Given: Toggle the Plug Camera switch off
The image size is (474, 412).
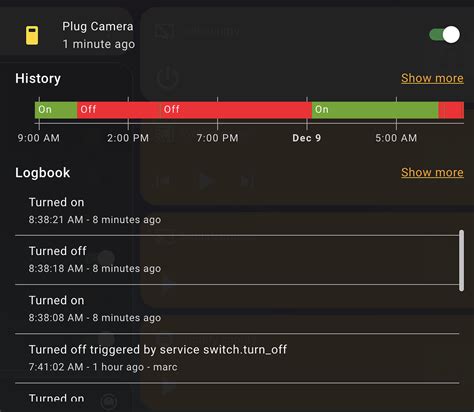Looking at the screenshot, I should pyautogui.click(x=445, y=35).
